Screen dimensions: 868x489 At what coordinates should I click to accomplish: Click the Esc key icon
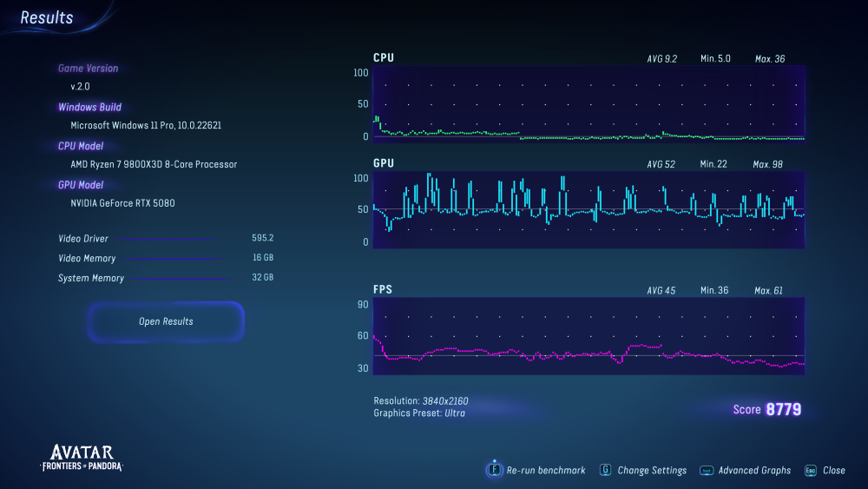(810, 470)
